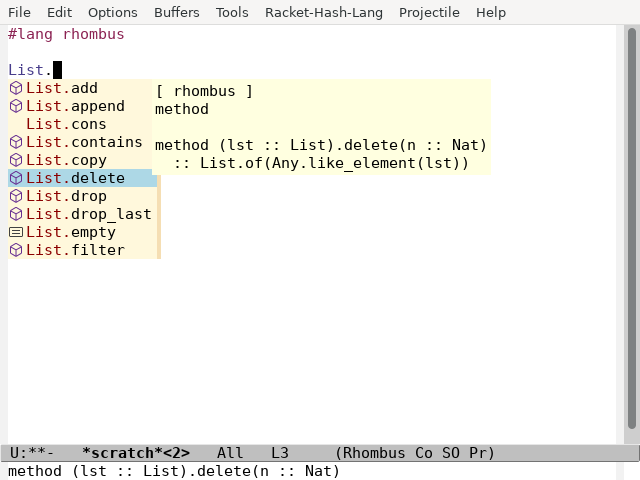Choose the List.add completion

(x=82, y=88)
